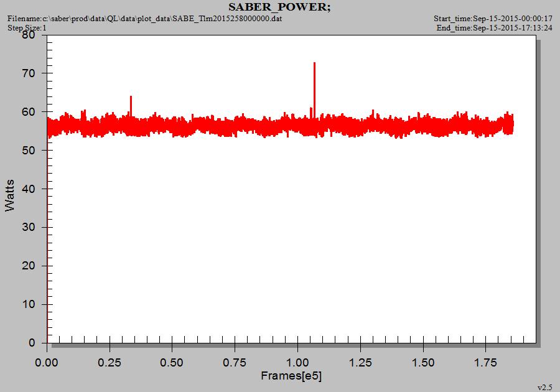This screenshot has width=560, height=392.
Task: Click the y-axis value 20
Action: [28, 266]
